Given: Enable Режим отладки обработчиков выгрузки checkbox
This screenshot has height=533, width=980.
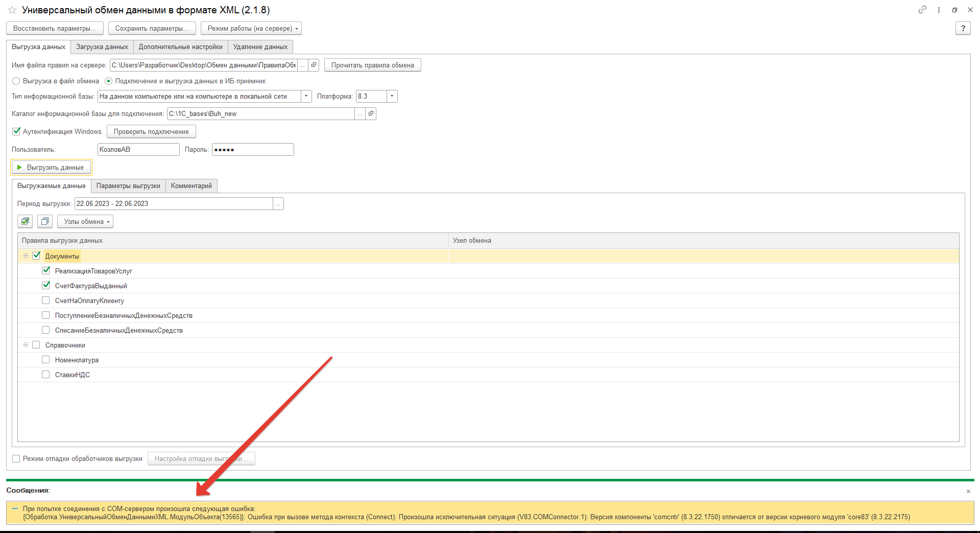Looking at the screenshot, I should 16,458.
